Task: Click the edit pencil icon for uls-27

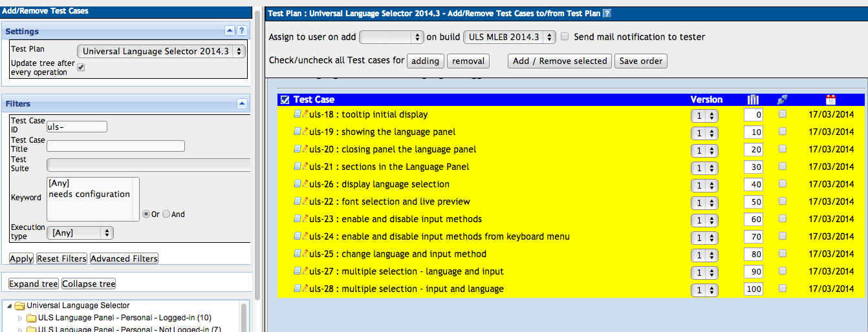Action: coord(305,271)
